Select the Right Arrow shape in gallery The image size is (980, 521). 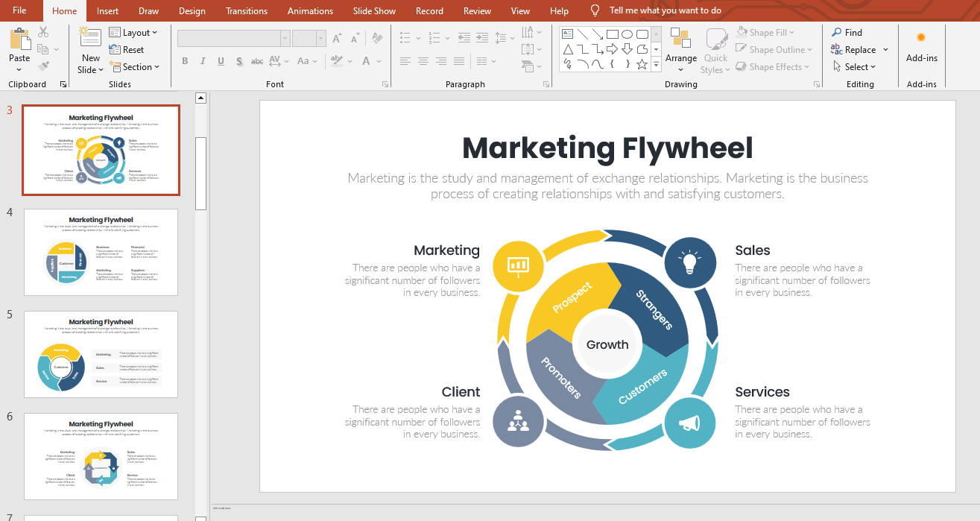point(613,49)
